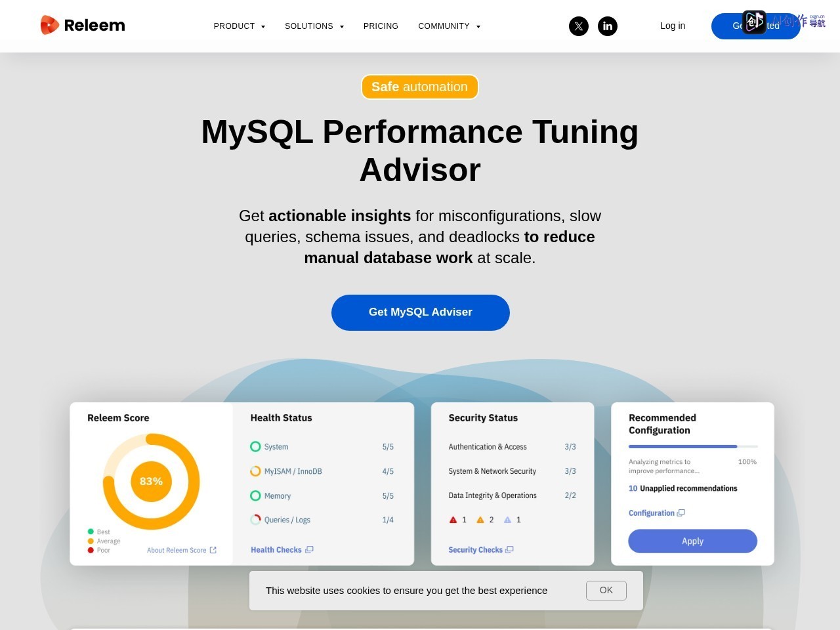
Task: Click the red Poor legend dot
Action: [91, 550]
